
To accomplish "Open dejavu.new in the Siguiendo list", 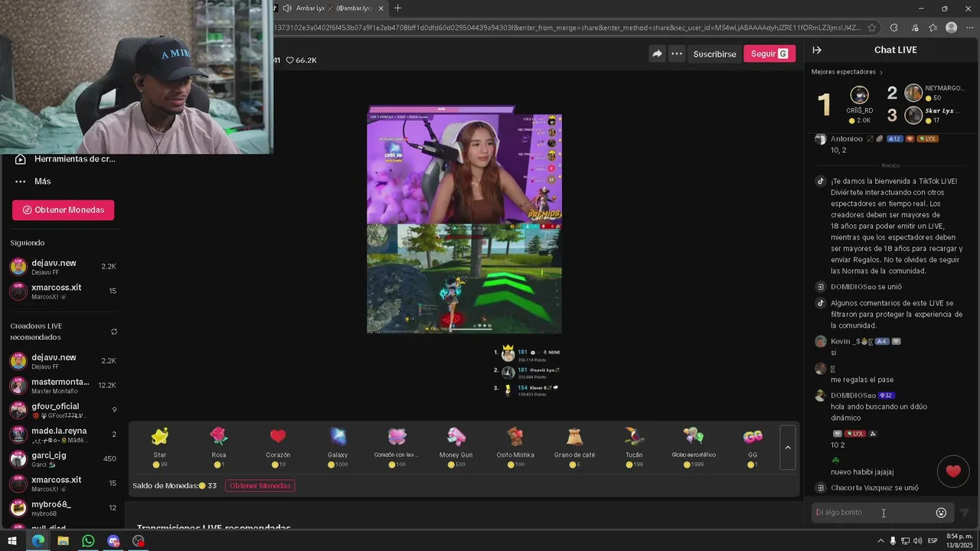I will pos(63,266).
